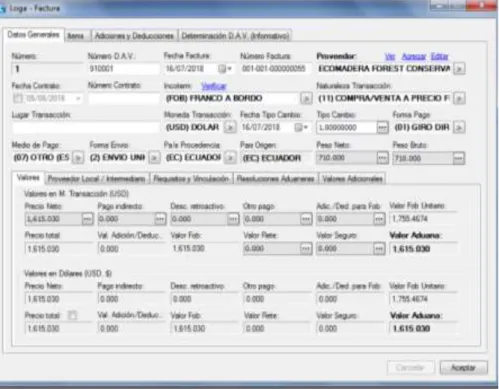Open the Resoluciones Aduaneras tab

coord(276,179)
